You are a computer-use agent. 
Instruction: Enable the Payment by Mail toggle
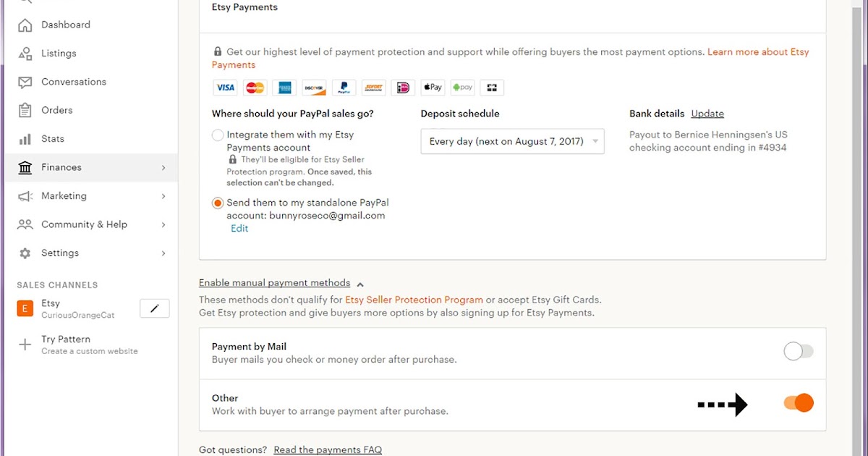pyautogui.click(x=799, y=352)
